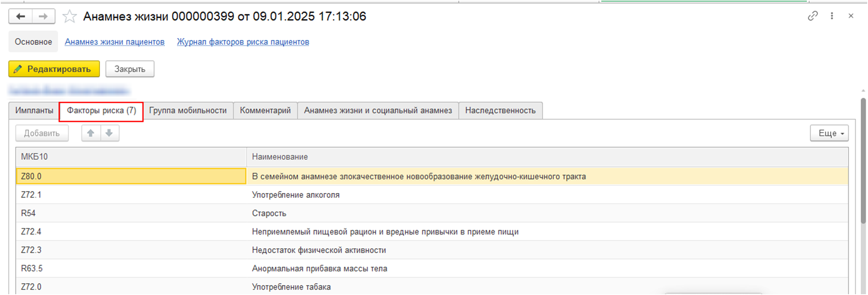Open the three-dot options menu
The image size is (868, 295).
point(832,16)
